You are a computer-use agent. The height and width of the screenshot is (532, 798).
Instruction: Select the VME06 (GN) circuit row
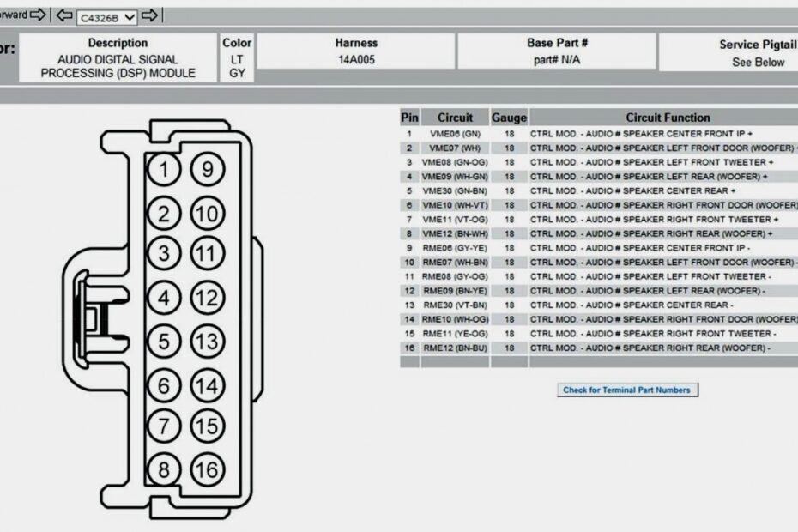coord(455,134)
